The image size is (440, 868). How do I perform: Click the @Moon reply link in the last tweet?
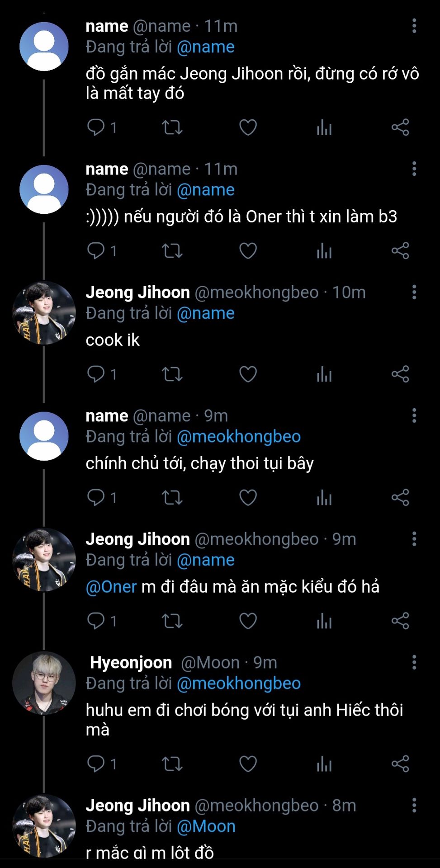pos(206,826)
